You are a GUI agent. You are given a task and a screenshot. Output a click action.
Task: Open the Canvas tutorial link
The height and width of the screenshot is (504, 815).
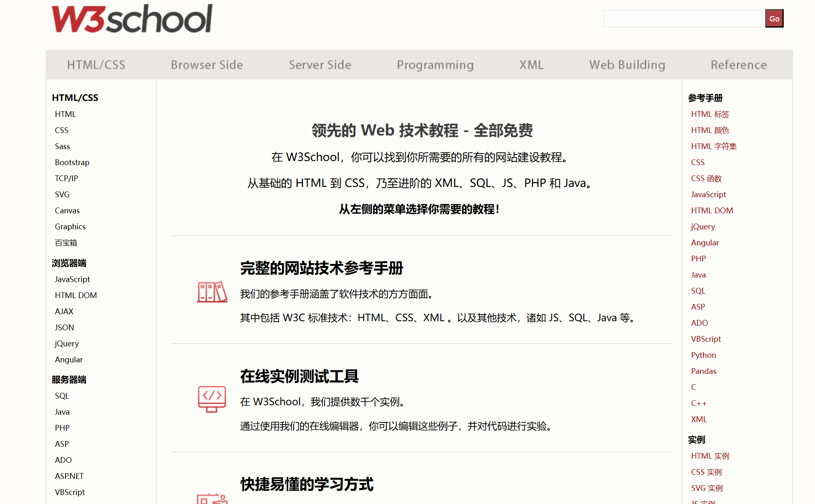tap(67, 210)
